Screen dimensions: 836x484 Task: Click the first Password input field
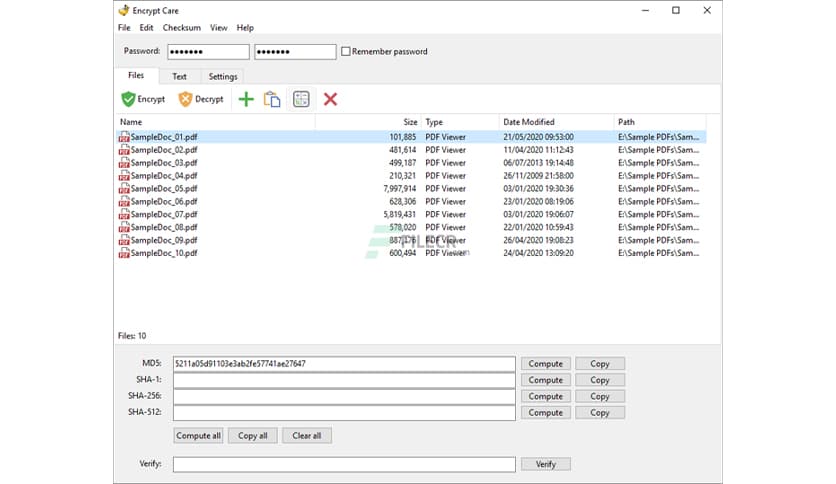coord(208,52)
